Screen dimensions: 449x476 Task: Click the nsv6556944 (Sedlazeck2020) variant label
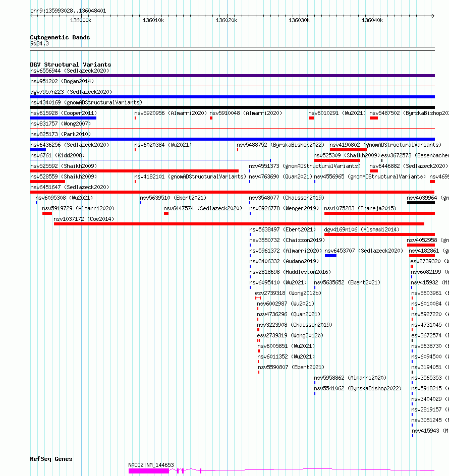pyautogui.click(x=70, y=71)
